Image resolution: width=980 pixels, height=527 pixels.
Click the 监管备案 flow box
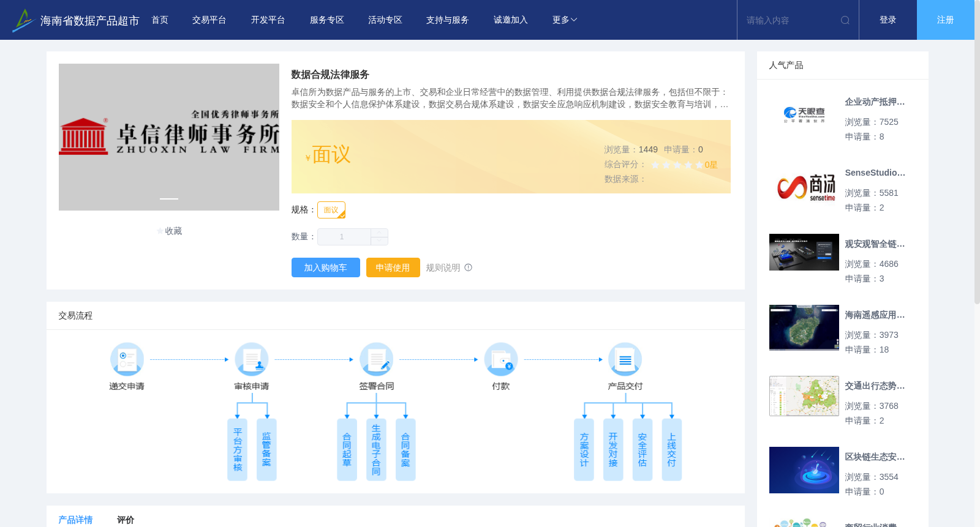[x=266, y=450]
